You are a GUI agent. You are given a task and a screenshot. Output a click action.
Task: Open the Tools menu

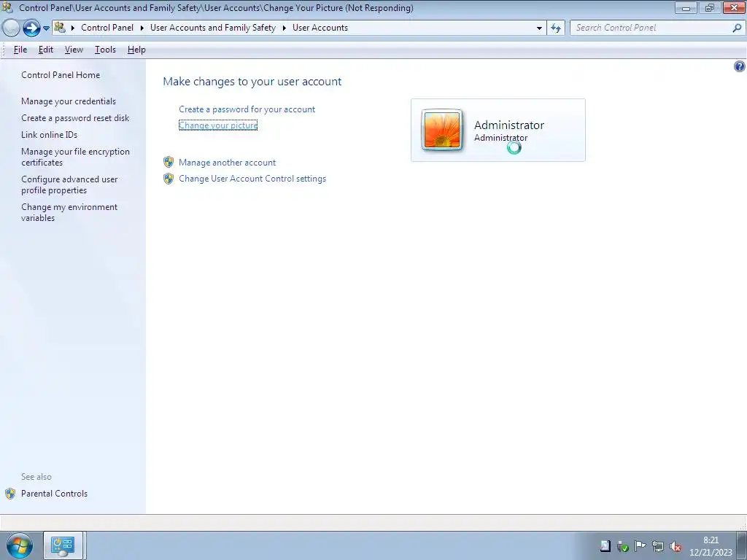coord(105,50)
